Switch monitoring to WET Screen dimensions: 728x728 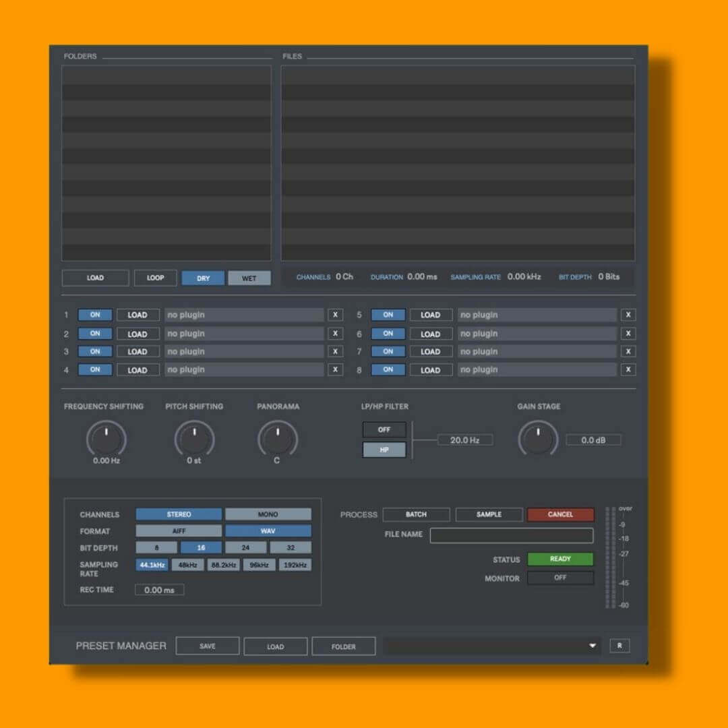[249, 278]
